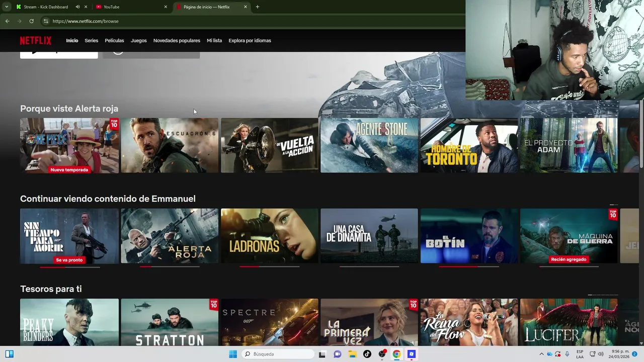Click the Tesoros para ti heading

(51, 289)
